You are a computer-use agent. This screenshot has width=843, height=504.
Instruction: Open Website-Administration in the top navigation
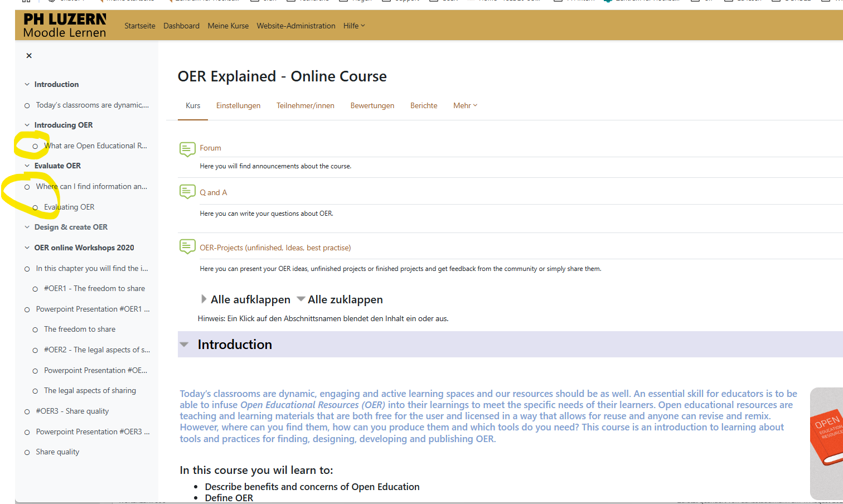[296, 26]
